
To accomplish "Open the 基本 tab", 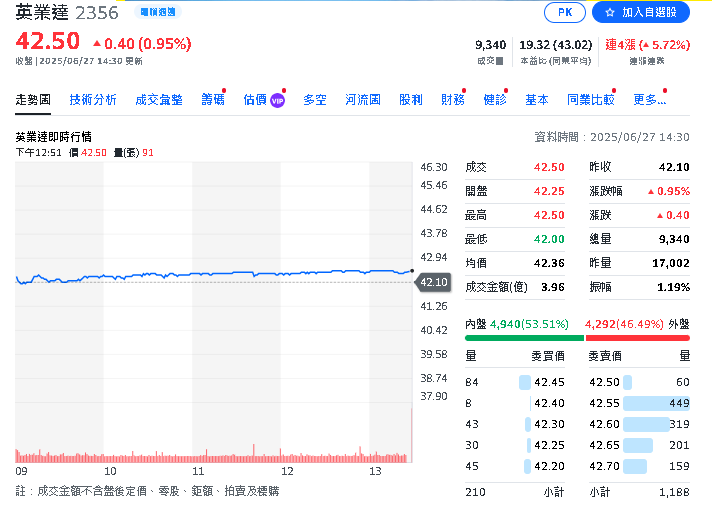I will pos(537,99).
